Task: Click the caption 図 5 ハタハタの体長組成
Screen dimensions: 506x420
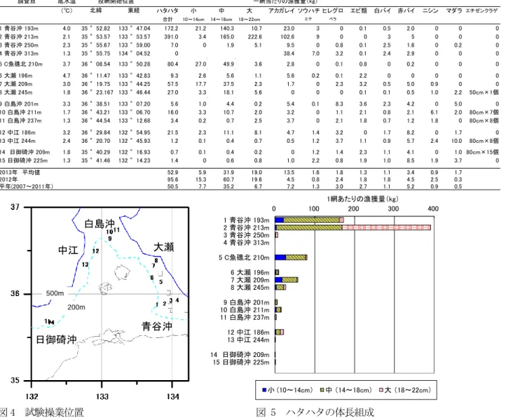Action: pyautogui.click(x=315, y=412)
